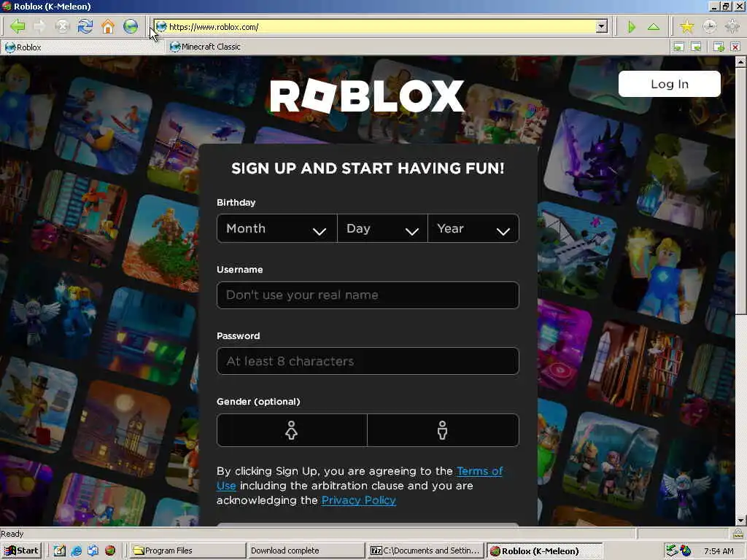
Task: Open a new tab with the plus icon
Action: point(719,47)
